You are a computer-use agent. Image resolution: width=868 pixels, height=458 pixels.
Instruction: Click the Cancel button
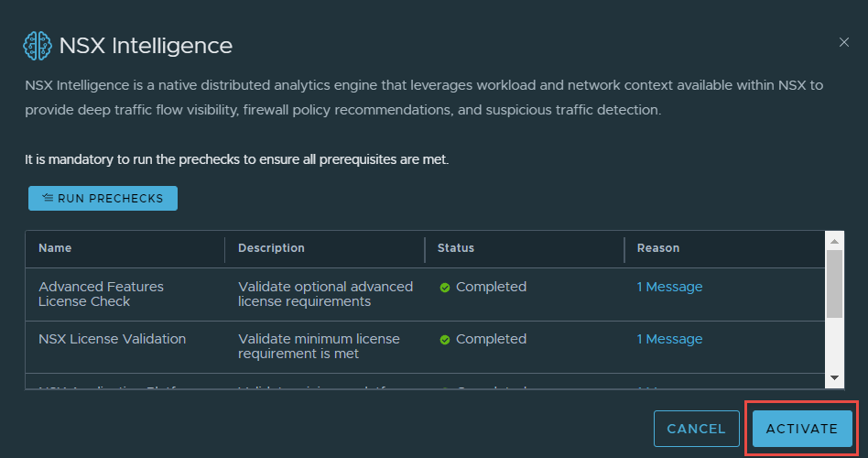click(697, 429)
